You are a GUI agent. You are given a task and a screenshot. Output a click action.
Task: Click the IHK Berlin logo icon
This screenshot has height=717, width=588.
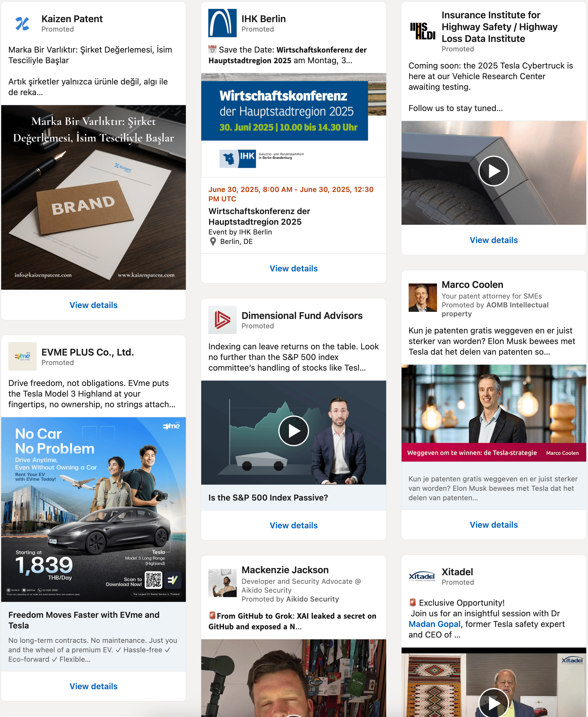[222, 23]
